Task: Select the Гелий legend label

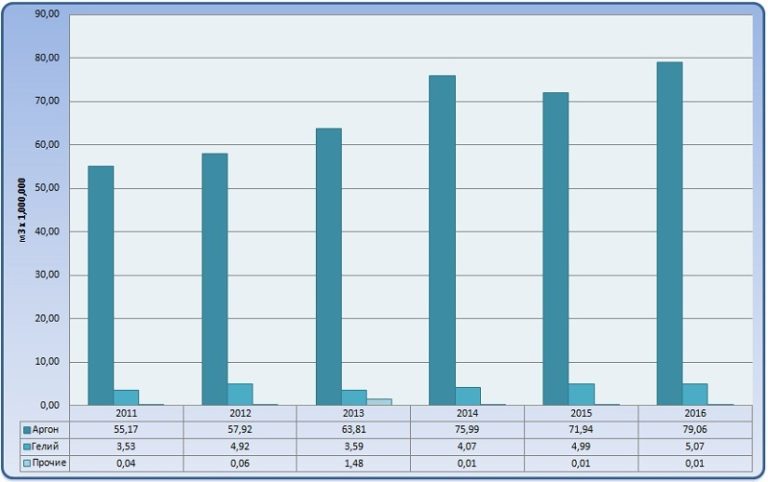Action: (45, 446)
